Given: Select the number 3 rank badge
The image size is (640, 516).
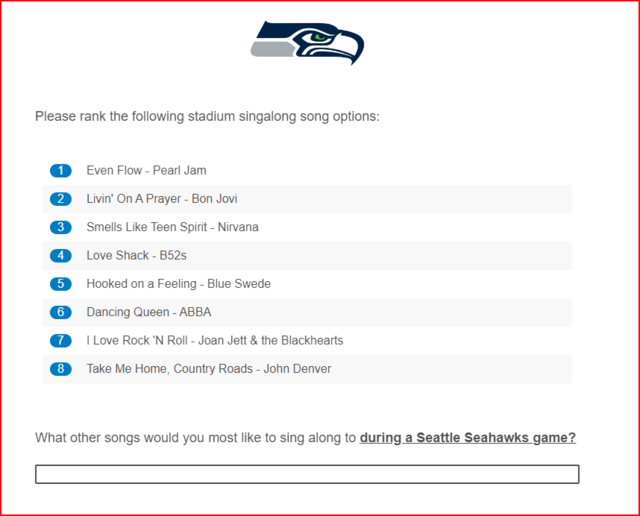Looking at the screenshot, I should [x=61, y=227].
